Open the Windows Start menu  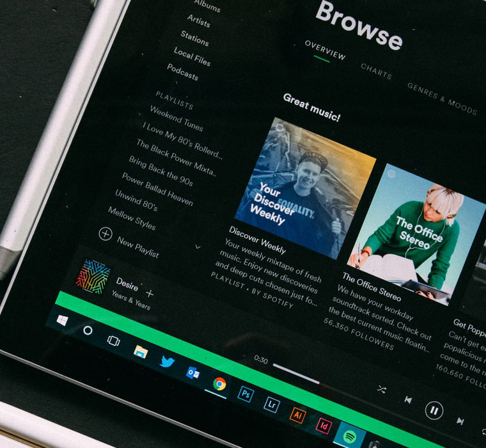62,320
